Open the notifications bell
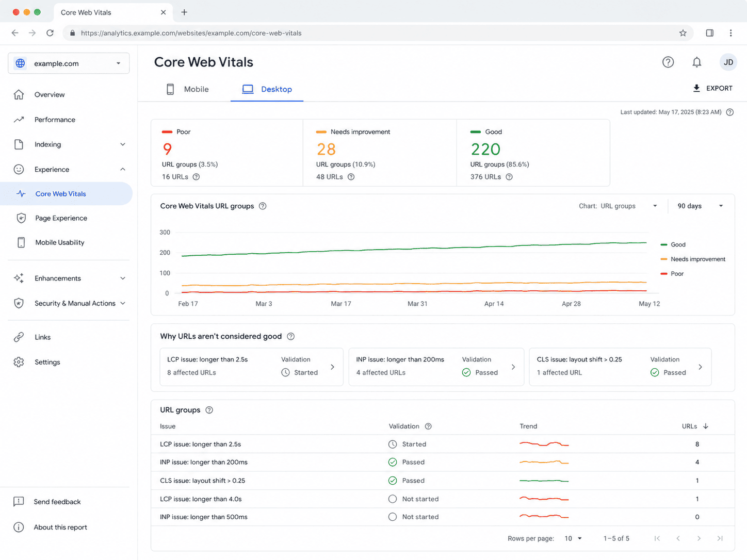747x560 pixels. [x=697, y=62]
